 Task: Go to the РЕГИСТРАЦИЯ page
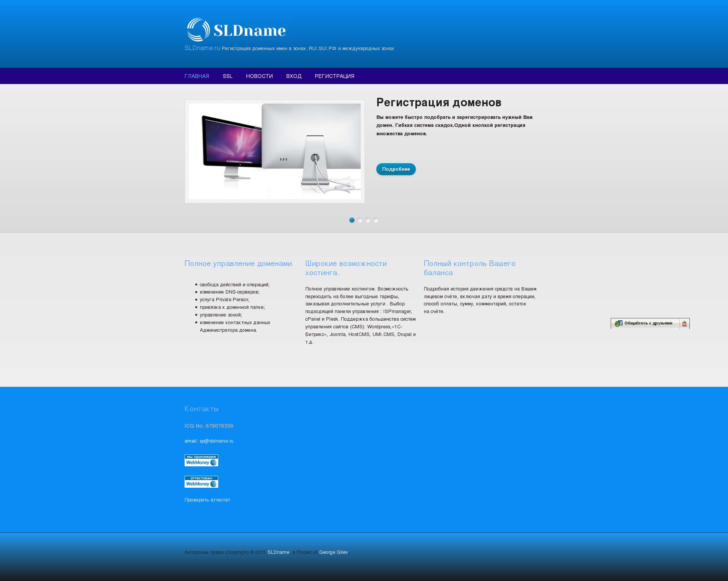[335, 76]
